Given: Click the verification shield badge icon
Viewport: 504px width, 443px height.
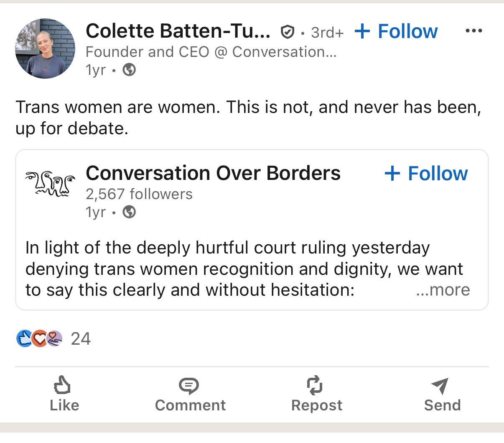Looking at the screenshot, I should click(x=287, y=32).
